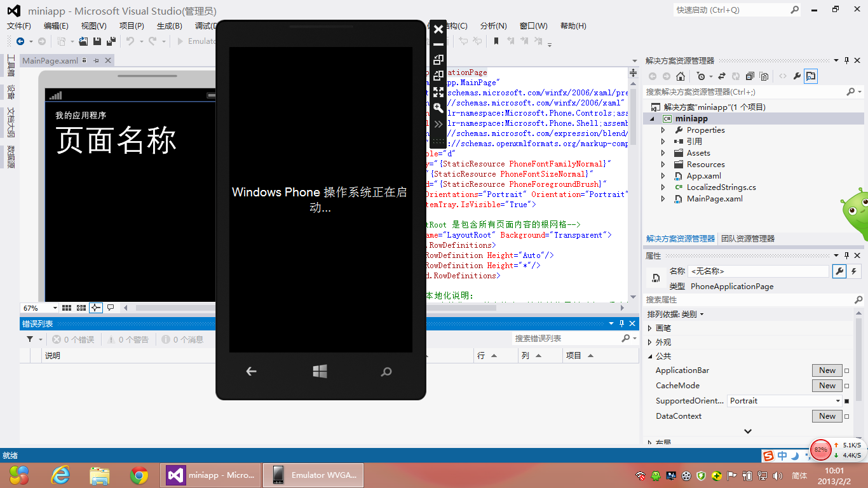Click the Undo arrow in the toolbar
868x488 pixels.
130,41
